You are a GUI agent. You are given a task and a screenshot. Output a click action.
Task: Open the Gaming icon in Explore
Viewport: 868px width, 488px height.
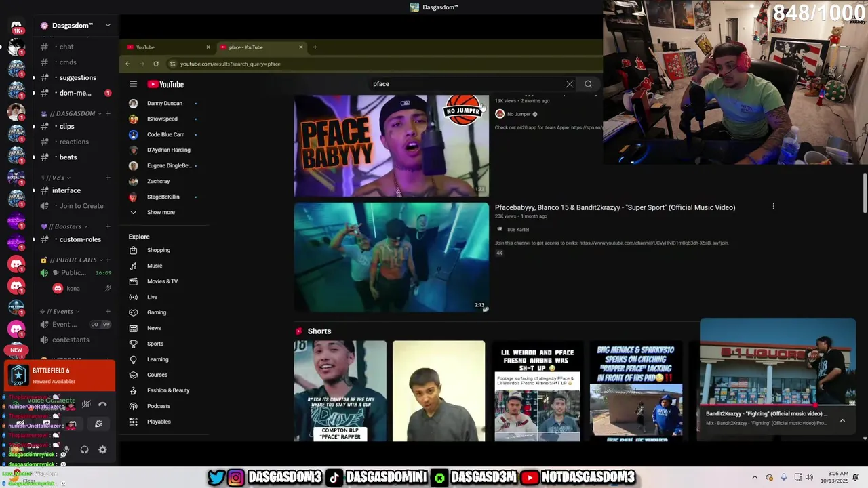pos(133,312)
